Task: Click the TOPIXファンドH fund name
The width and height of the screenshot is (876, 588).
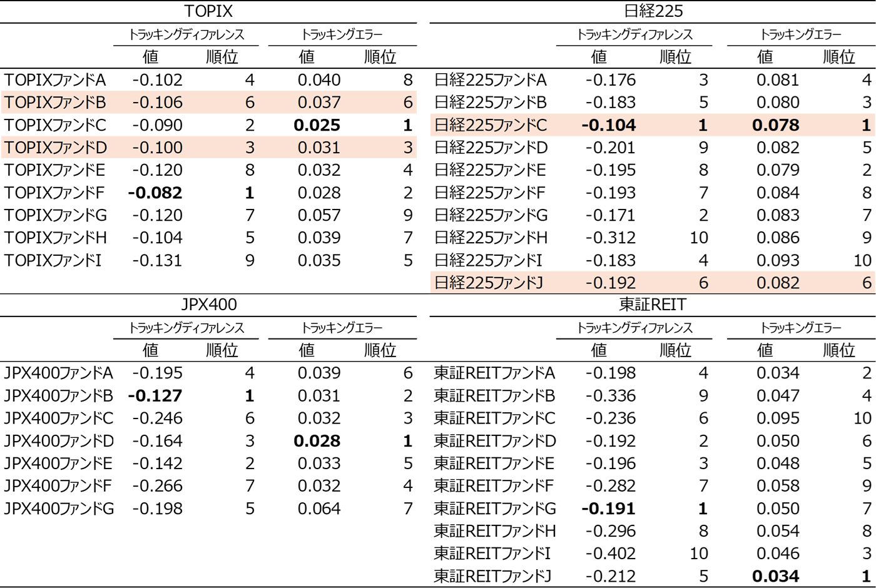Action: tap(56, 238)
